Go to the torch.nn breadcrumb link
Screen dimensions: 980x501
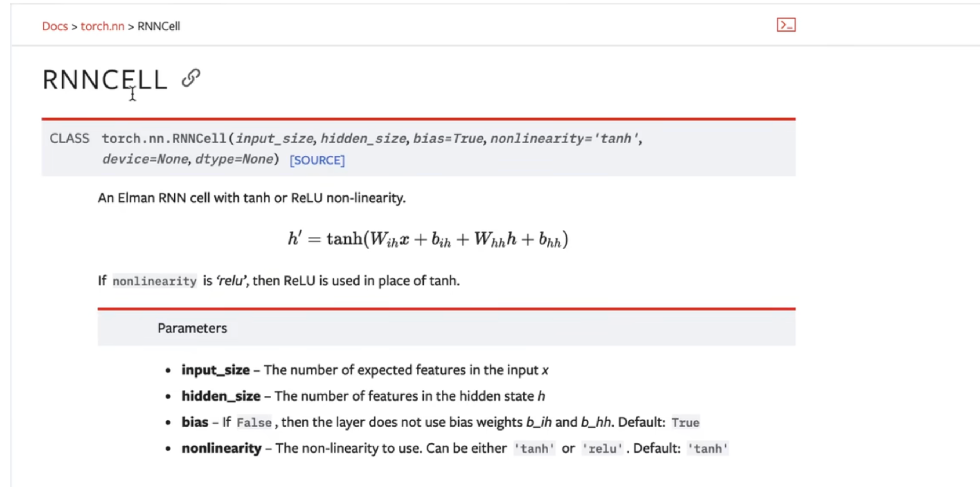102,26
